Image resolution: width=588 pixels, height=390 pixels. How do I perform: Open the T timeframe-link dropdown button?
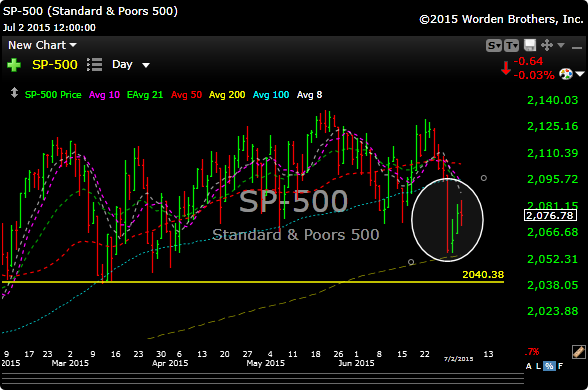[511, 46]
